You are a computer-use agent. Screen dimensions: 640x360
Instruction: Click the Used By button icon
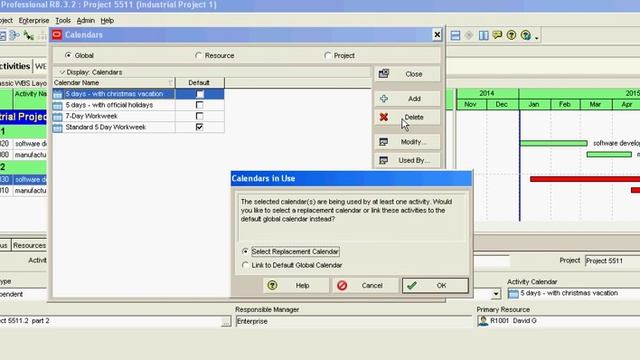pos(384,160)
